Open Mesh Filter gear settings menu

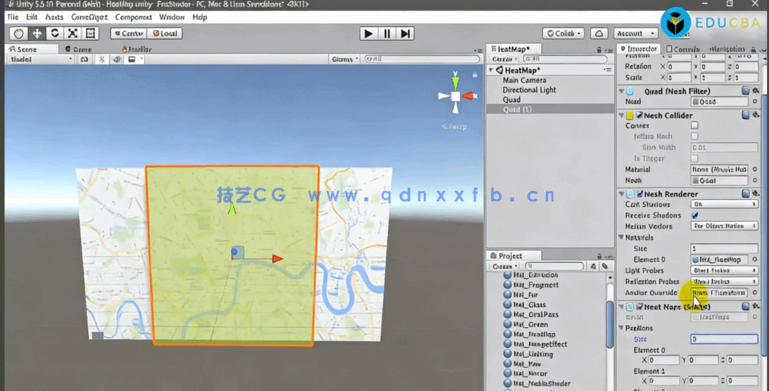pyautogui.click(x=756, y=91)
